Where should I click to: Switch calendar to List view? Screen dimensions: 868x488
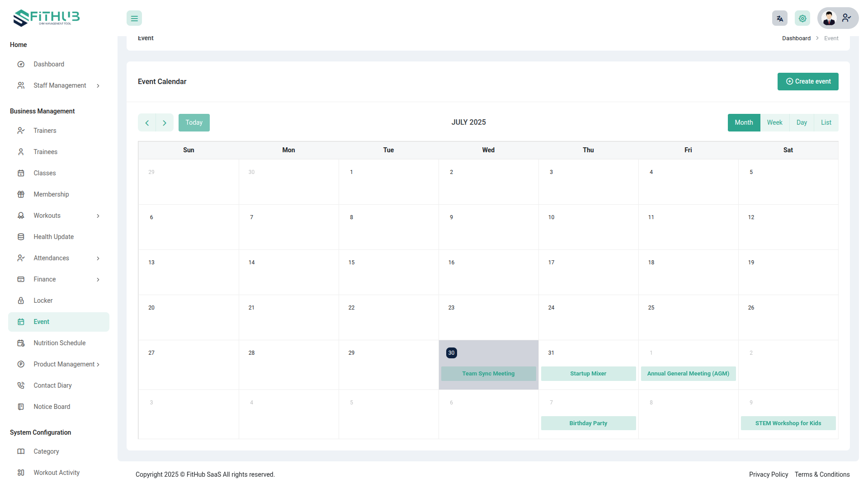pyautogui.click(x=826, y=122)
